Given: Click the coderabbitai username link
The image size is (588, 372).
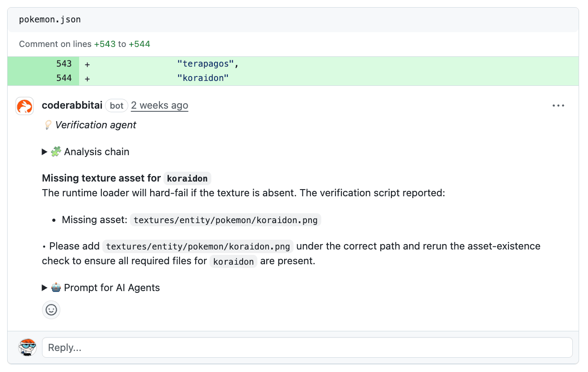Looking at the screenshot, I should pos(72,105).
